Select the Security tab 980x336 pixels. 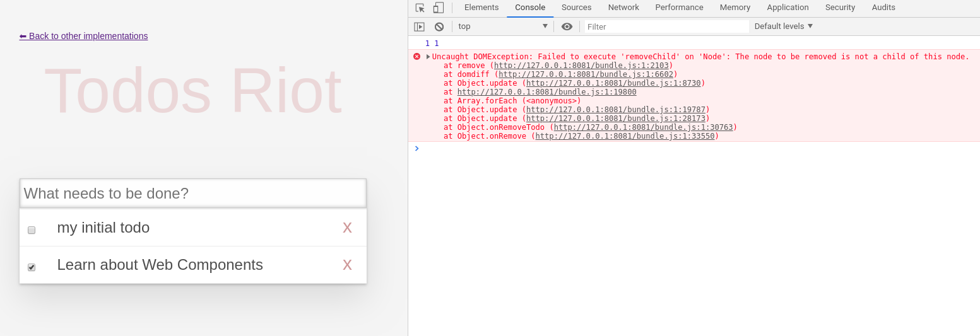tap(840, 8)
